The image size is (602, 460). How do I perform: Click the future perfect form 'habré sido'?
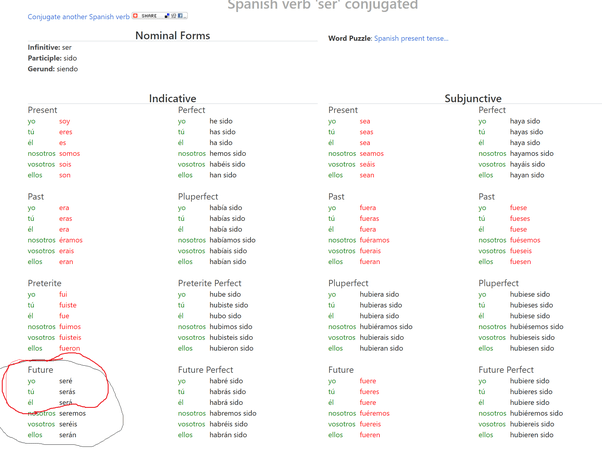point(226,381)
